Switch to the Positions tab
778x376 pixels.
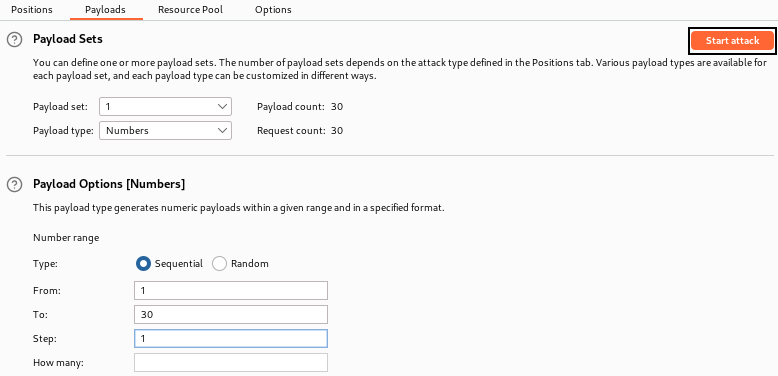(x=32, y=9)
